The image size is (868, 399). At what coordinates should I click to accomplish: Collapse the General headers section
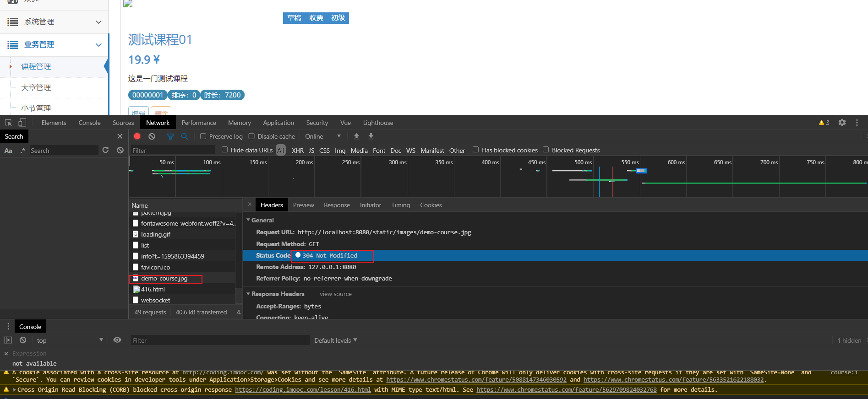click(248, 220)
